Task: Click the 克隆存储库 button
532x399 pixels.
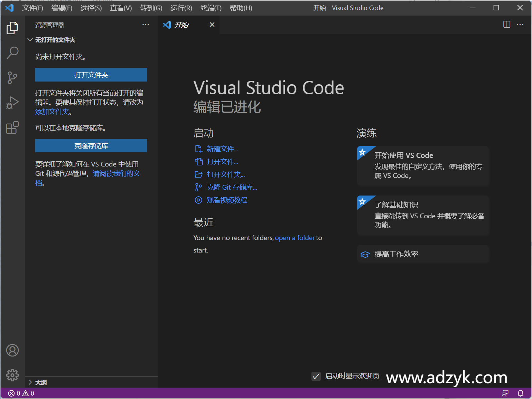Action: click(x=91, y=145)
